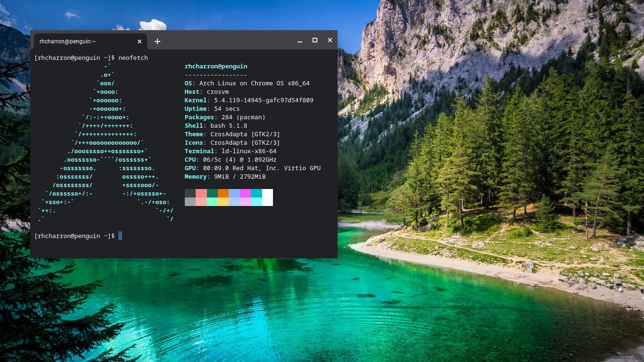
Task: Click the typed 'neofetch' command text
Action: (x=133, y=58)
